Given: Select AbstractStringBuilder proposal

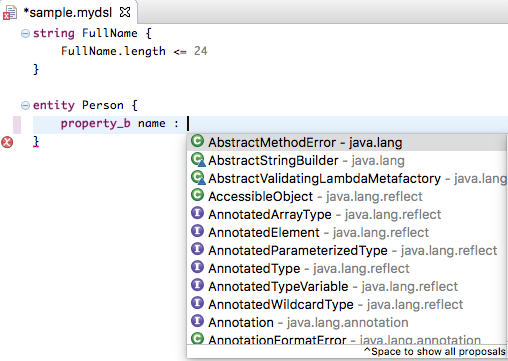Looking at the screenshot, I should [x=347, y=160].
